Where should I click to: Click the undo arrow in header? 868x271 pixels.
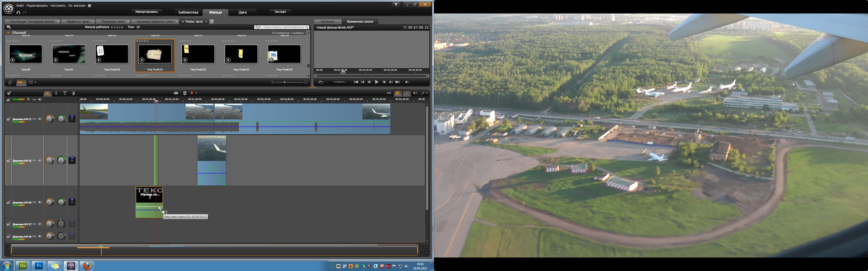coord(18,13)
